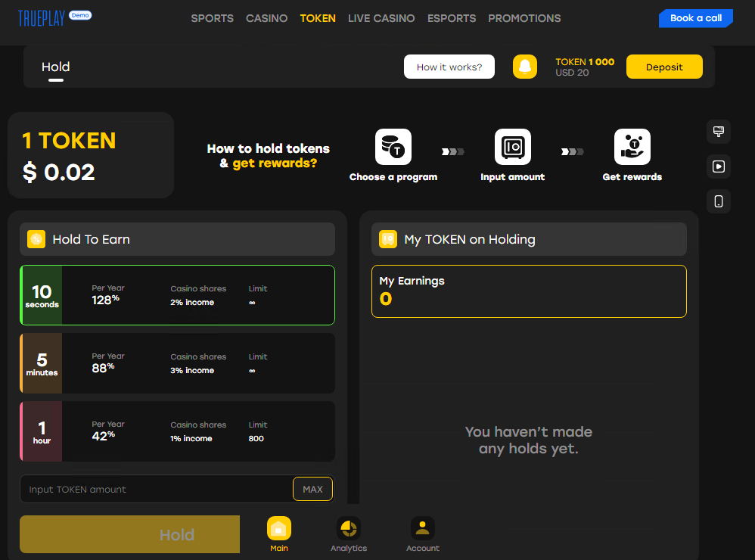Go to the Main home icon
The height and width of the screenshot is (560, 755).
point(279,529)
